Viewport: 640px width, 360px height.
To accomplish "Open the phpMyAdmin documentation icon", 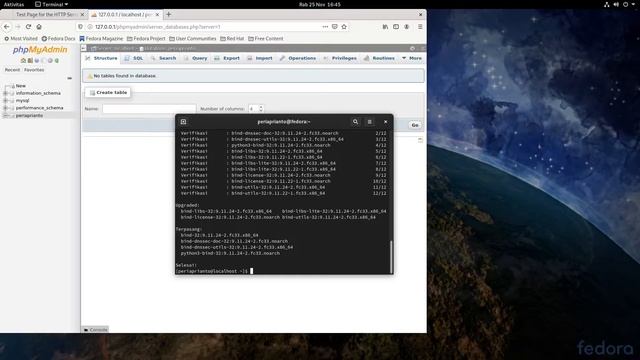I will pyautogui.click(x=37, y=60).
